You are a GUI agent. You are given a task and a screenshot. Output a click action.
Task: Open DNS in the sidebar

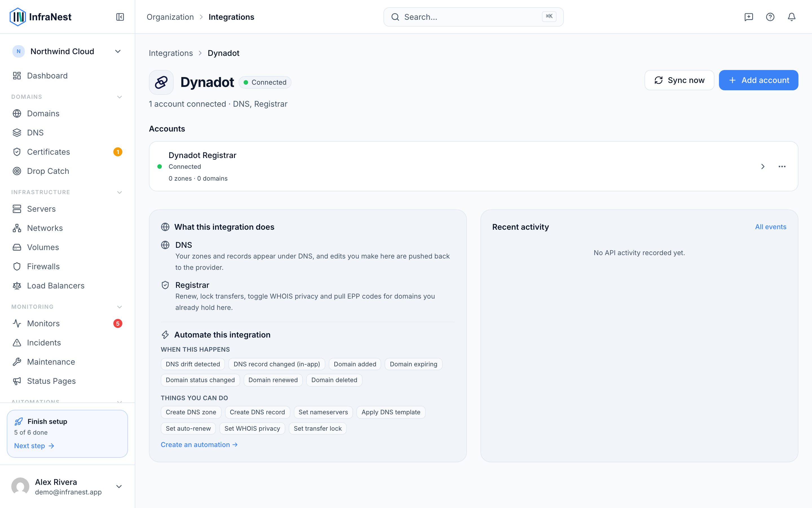(x=67, y=133)
